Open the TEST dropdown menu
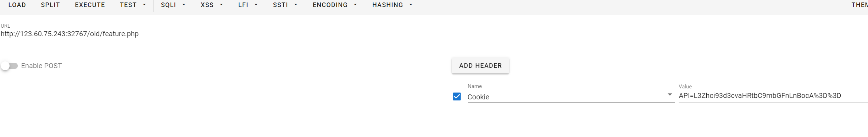This screenshot has height=137, width=868. click(x=133, y=5)
